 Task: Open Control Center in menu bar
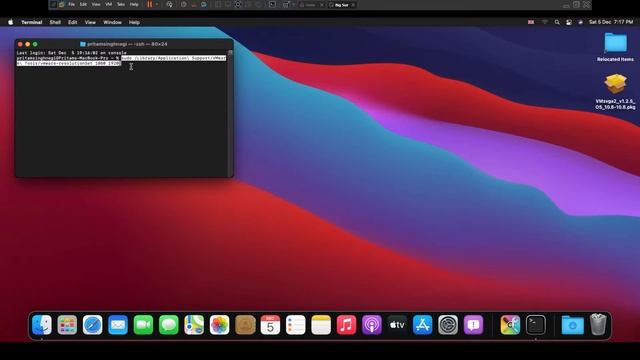(x=569, y=22)
